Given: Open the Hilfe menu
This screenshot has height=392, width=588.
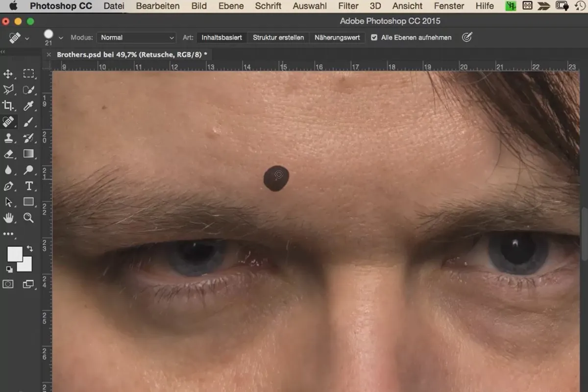Looking at the screenshot, I should [x=485, y=6].
